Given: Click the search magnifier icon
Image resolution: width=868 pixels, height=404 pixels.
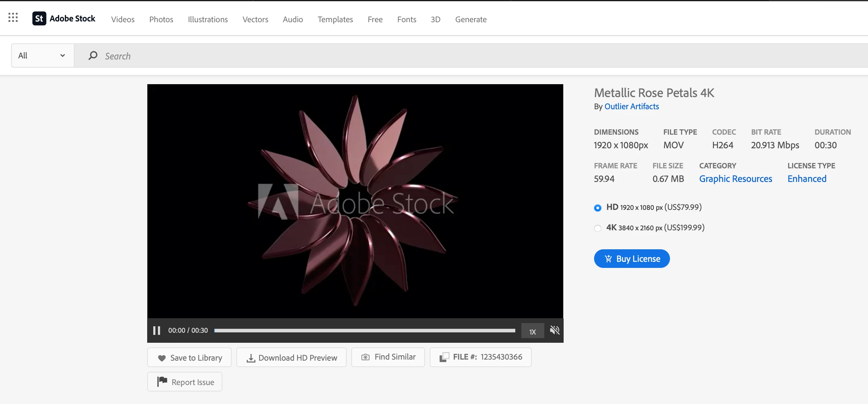Looking at the screenshot, I should coord(93,56).
